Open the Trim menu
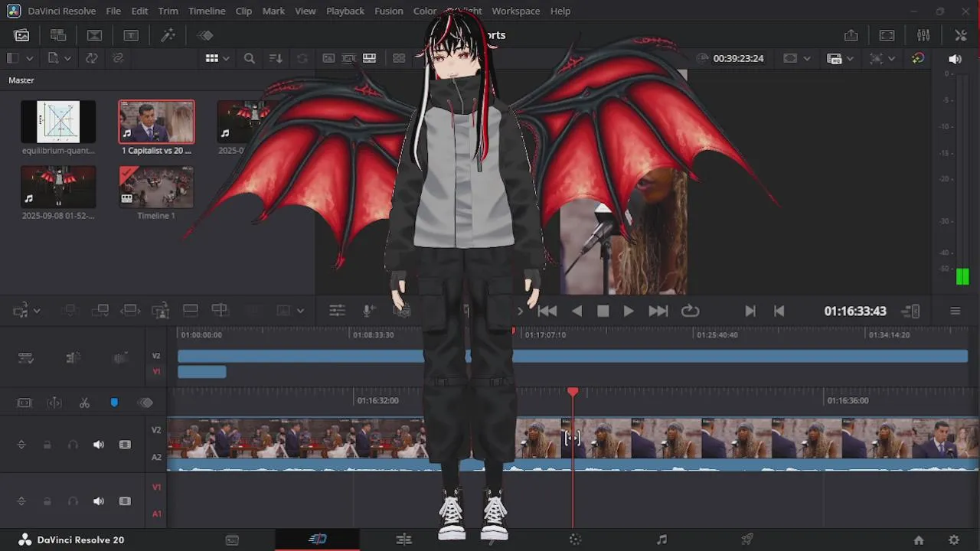This screenshot has height=551, width=980. tap(168, 11)
